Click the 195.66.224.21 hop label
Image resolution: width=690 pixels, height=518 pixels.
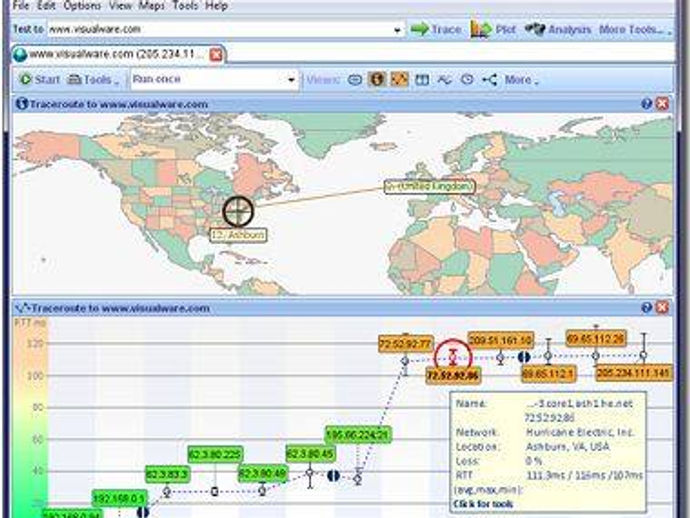357,435
